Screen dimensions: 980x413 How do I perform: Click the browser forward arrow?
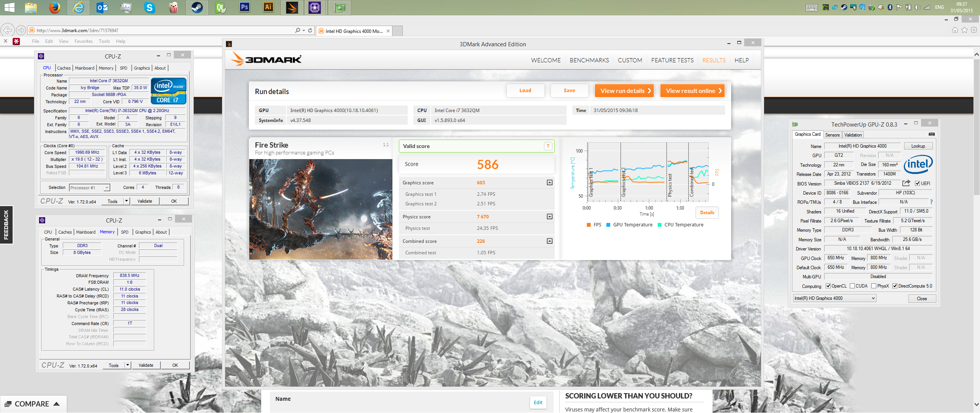[21, 30]
